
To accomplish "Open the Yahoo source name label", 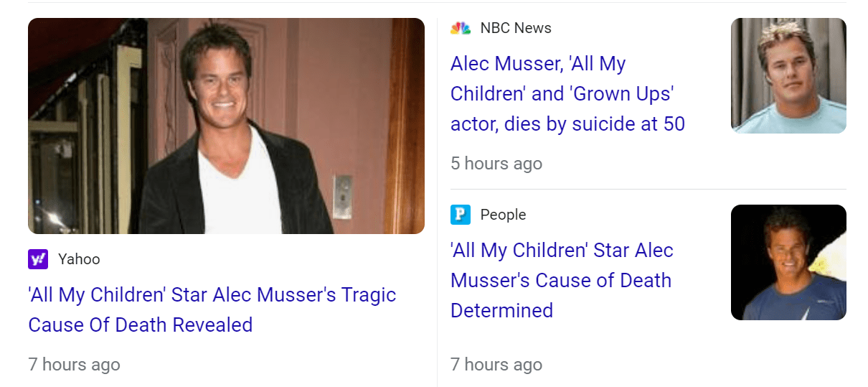I will [79, 259].
